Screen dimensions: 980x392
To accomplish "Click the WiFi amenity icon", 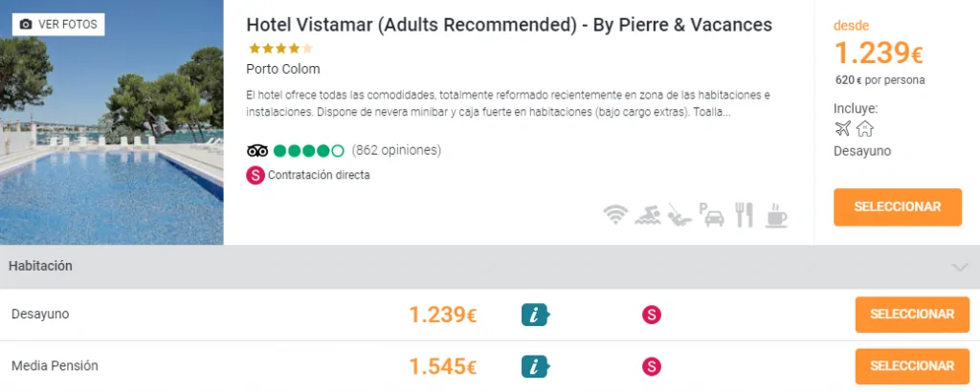I will (x=614, y=215).
